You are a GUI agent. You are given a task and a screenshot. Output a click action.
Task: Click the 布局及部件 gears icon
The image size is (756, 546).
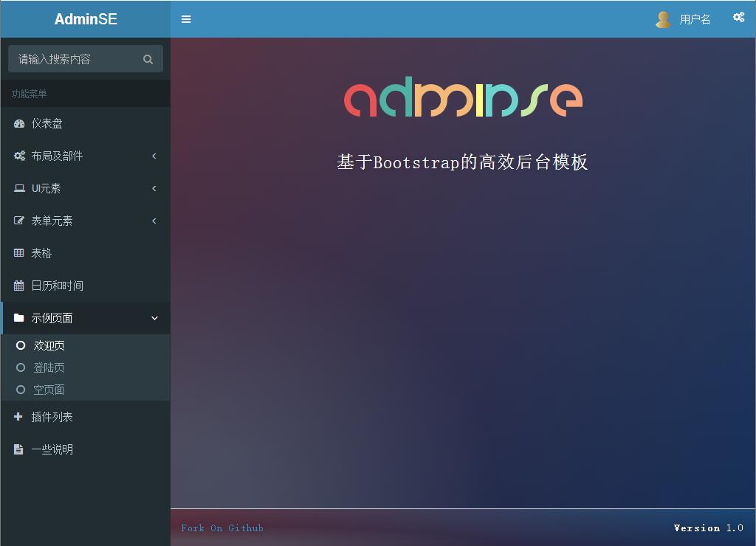coord(19,156)
